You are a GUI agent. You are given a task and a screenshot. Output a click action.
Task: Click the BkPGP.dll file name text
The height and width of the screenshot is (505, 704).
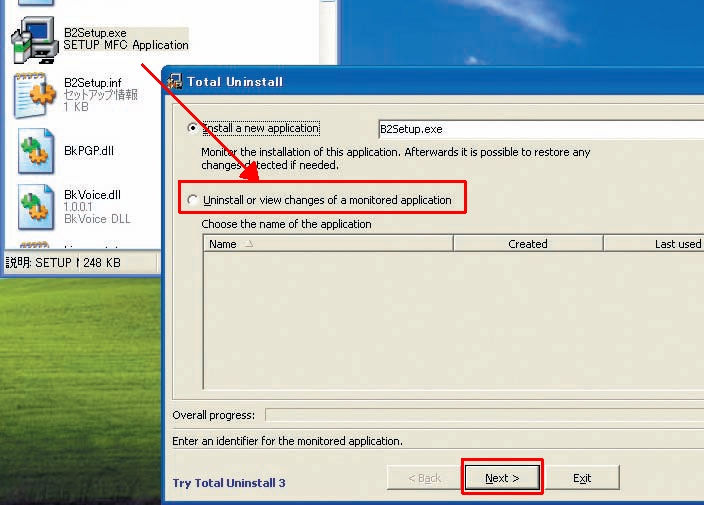89,151
